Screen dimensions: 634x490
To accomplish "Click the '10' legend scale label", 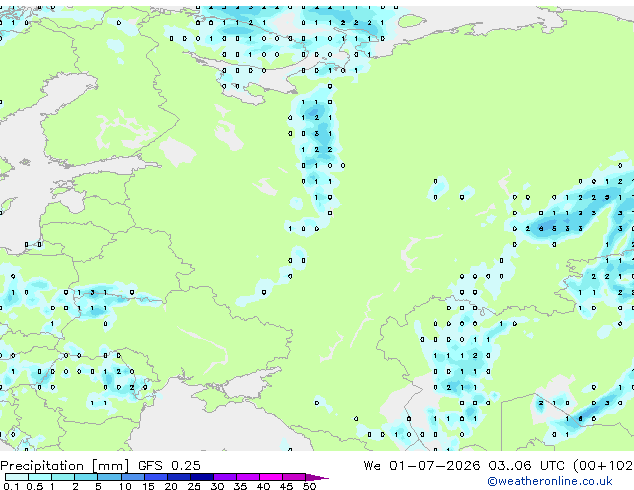I will [125, 486].
